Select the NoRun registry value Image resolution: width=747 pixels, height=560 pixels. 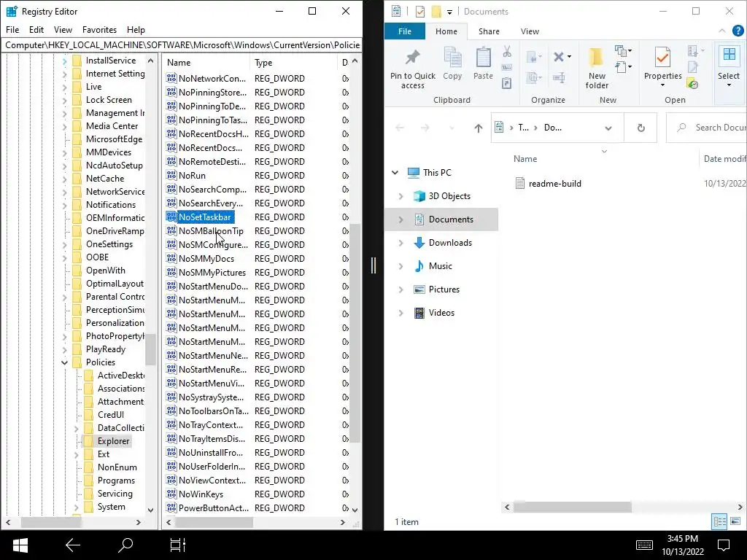click(x=192, y=175)
